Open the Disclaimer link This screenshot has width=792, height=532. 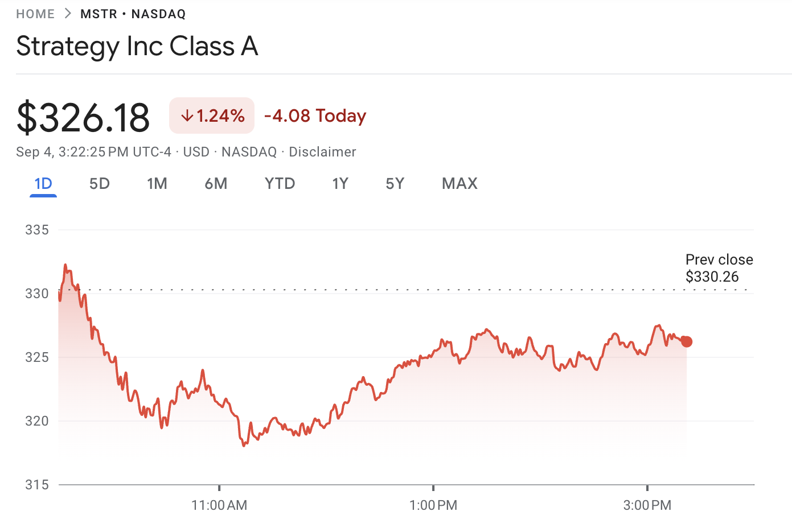(x=322, y=151)
